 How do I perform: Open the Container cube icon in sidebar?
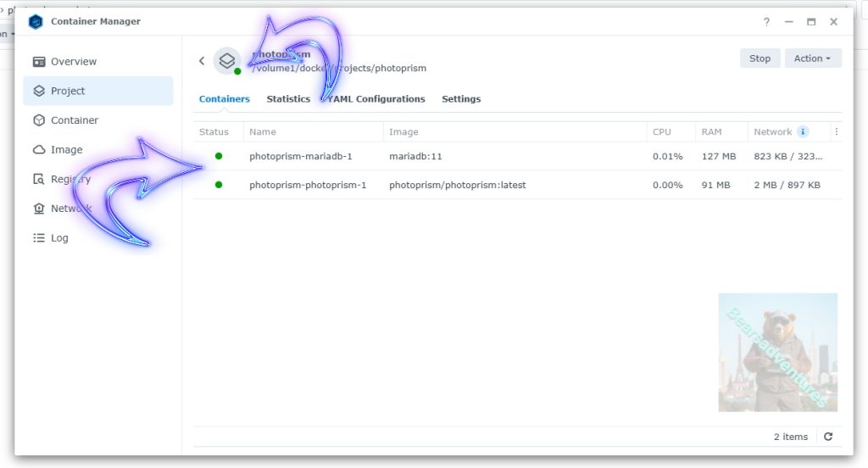[39, 120]
